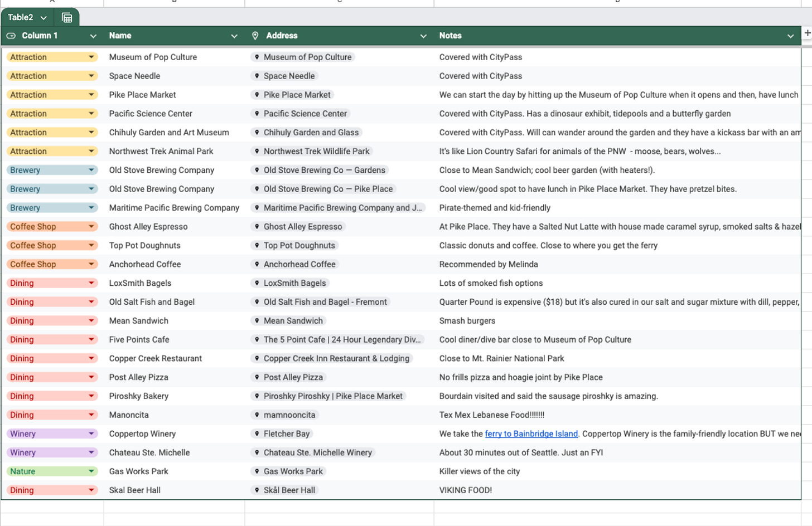This screenshot has width=812, height=526.
Task: Click the place pin icon in Address header
Action: tap(255, 36)
